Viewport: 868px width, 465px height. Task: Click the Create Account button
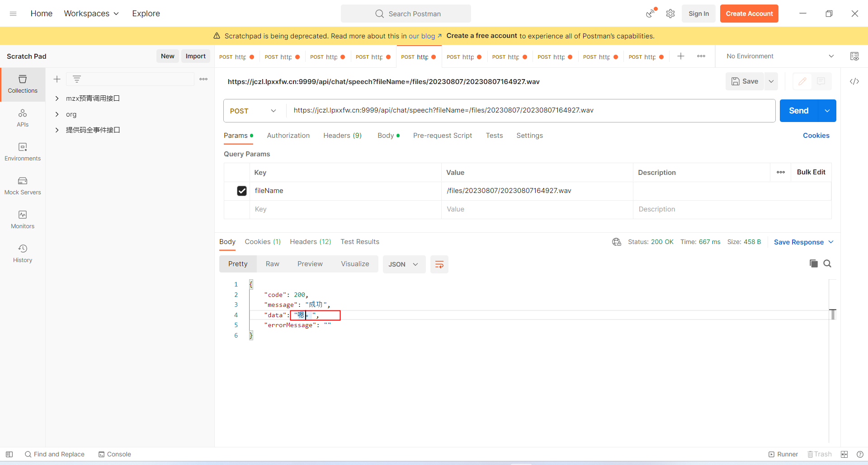click(749, 14)
